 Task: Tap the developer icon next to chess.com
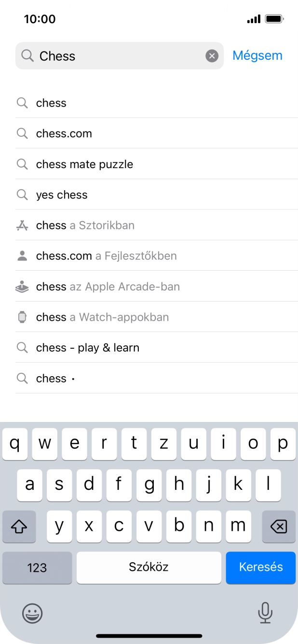pyautogui.click(x=22, y=256)
